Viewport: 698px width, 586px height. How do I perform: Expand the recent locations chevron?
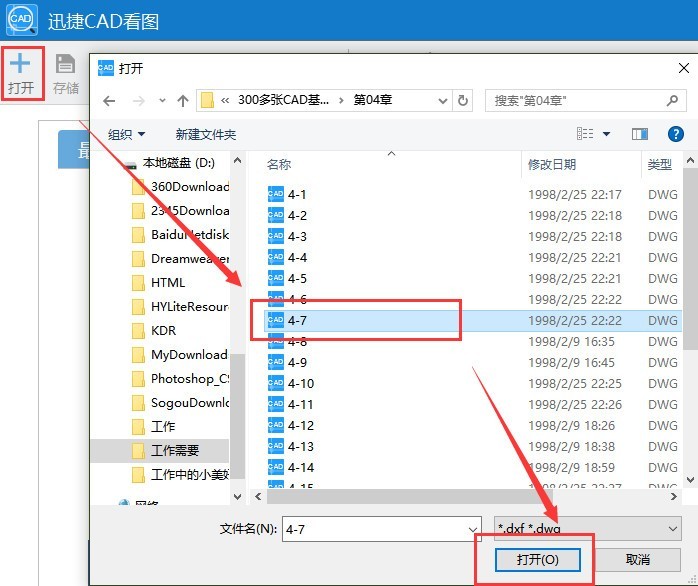(162, 101)
